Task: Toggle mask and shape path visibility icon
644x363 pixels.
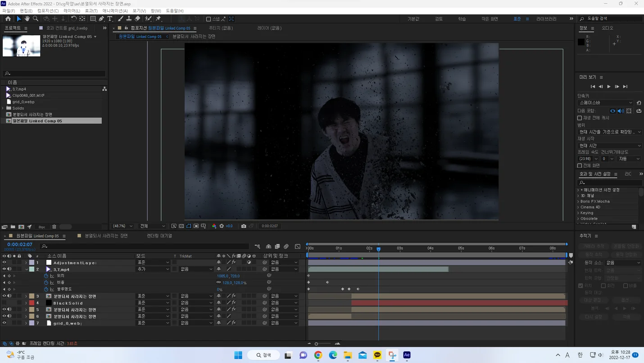Action: (189, 226)
